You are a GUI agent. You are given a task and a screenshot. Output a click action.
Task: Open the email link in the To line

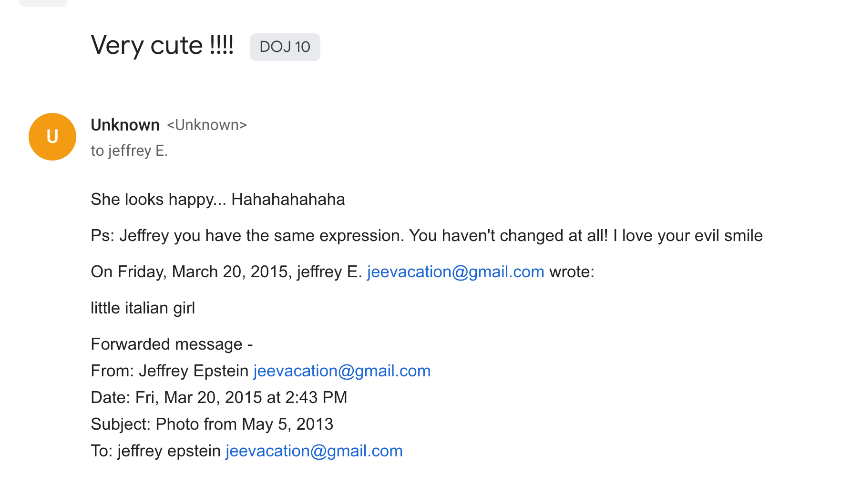coord(314,451)
